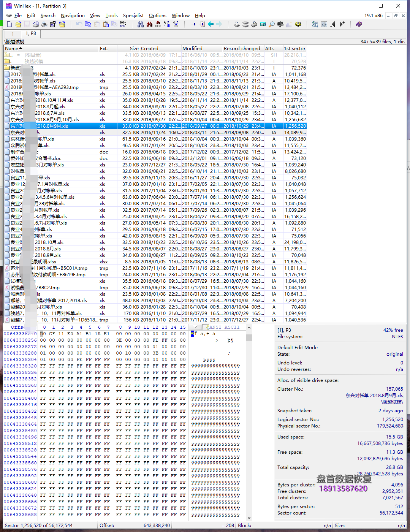Open the Navigation menu
This screenshot has height=532, width=410.
(x=73, y=16)
